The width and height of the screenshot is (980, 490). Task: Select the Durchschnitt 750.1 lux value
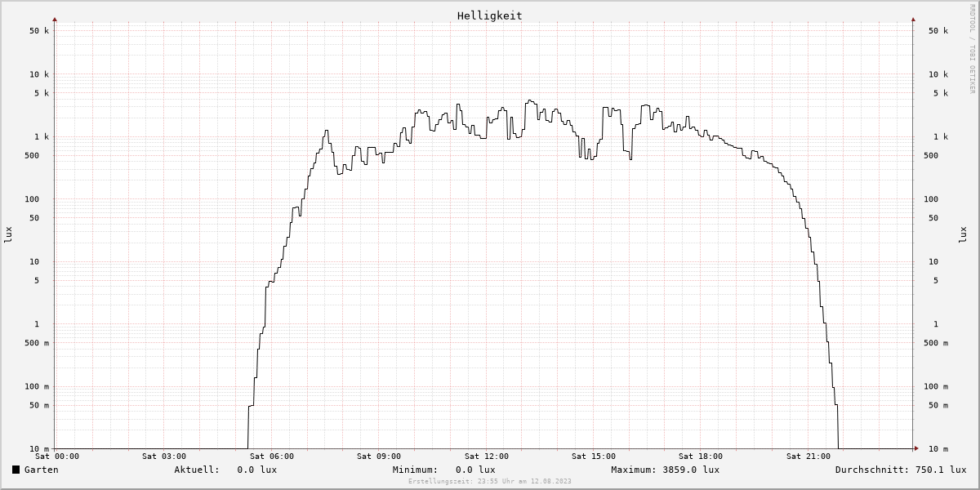(941, 470)
